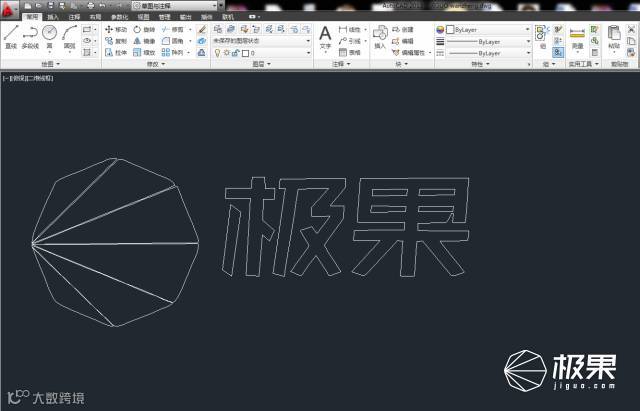
Task: Click Save icon in quick access toolbar
Action: tap(51, 6)
